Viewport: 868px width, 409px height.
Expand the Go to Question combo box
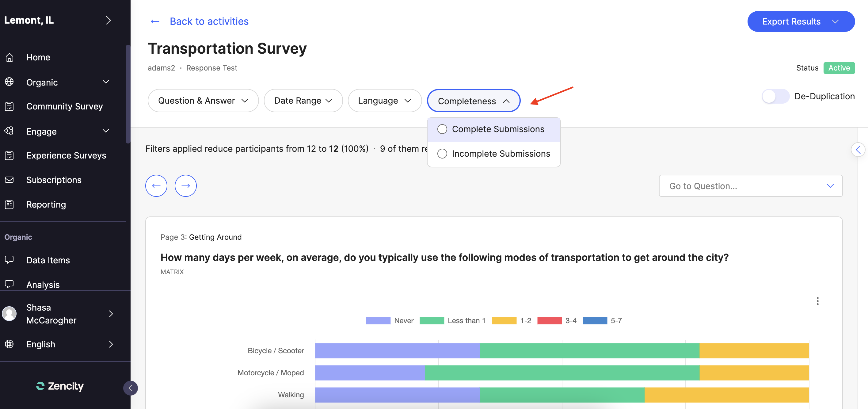click(x=750, y=186)
